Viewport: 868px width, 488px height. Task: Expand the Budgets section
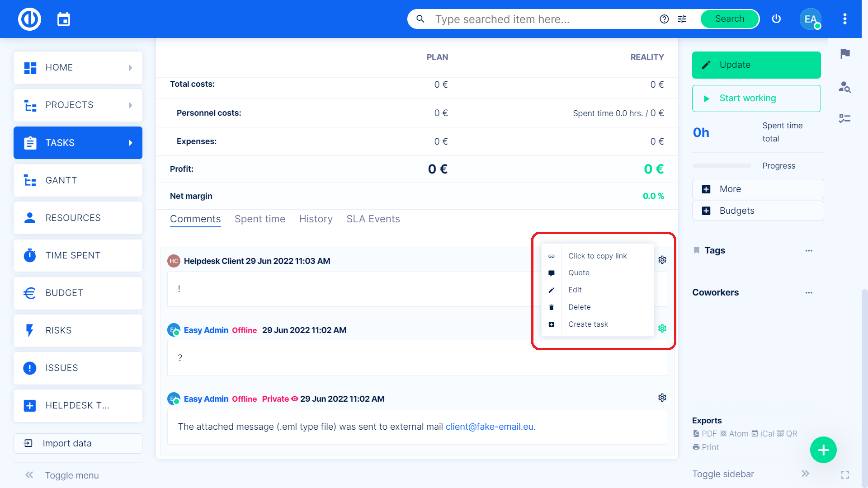pyautogui.click(x=758, y=211)
